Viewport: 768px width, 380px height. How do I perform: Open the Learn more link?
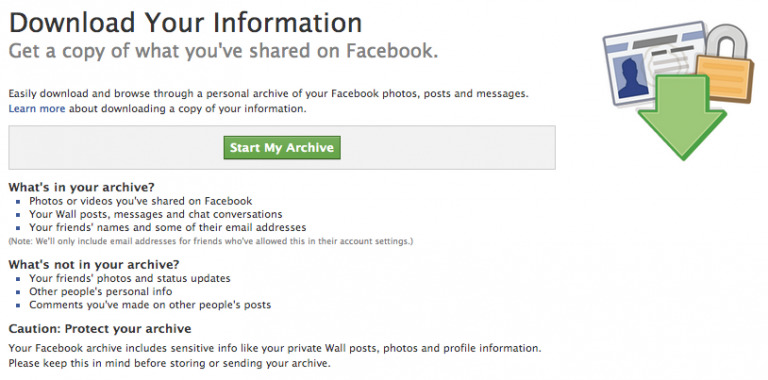(37, 109)
